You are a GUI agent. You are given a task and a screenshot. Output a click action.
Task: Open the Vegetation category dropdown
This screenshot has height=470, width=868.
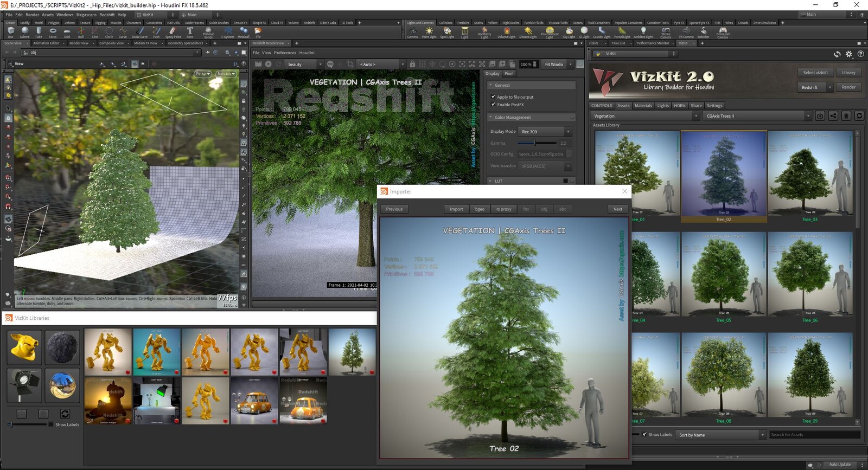(x=645, y=116)
